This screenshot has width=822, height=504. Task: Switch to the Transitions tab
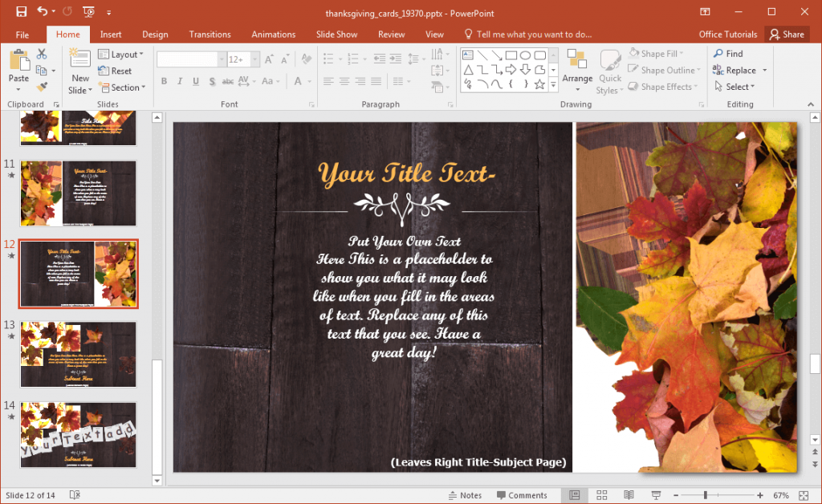[210, 34]
